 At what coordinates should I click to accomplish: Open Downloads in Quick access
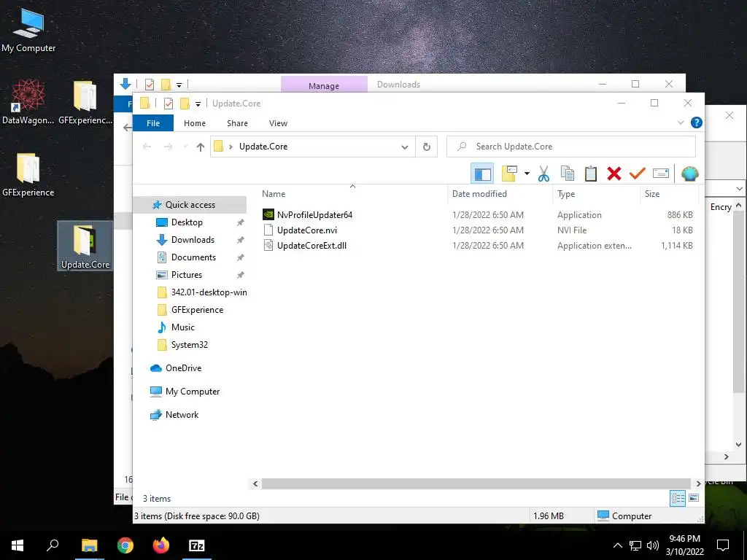[x=193, y=240]
